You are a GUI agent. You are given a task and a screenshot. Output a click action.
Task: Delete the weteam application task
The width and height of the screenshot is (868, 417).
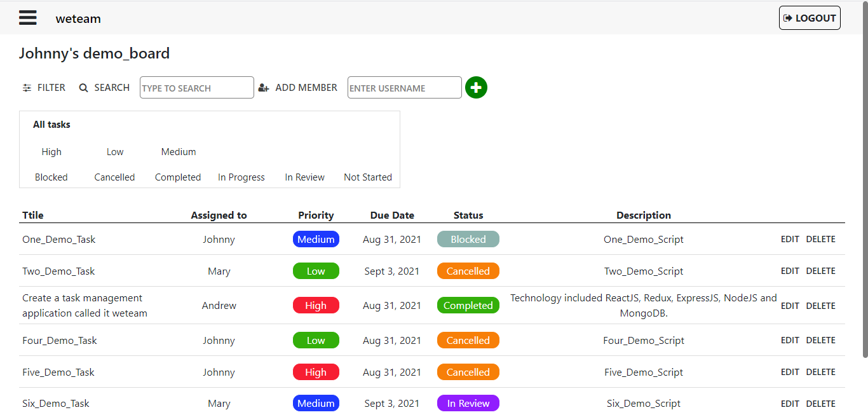coord(821,306)
